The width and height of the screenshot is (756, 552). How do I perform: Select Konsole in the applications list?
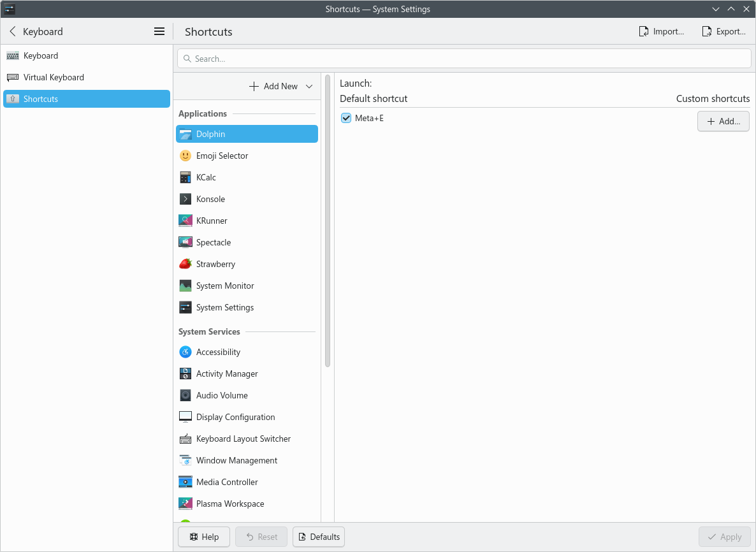coord(247,199)
